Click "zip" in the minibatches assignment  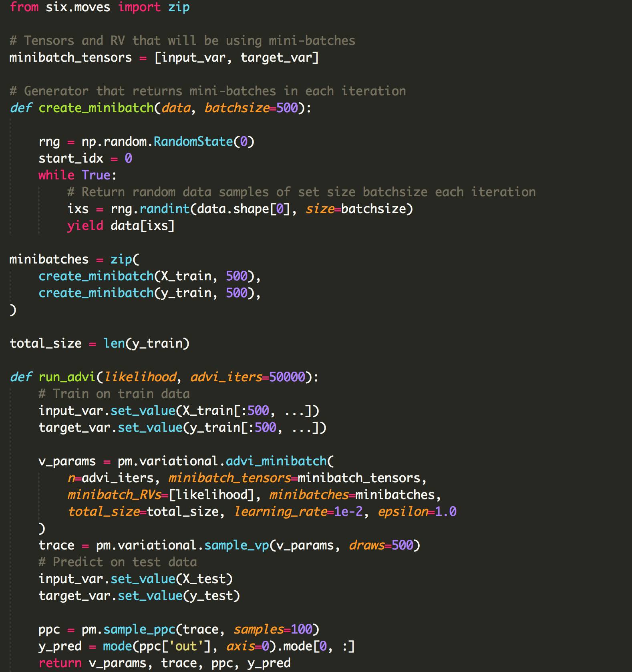[x=121, y=260]
